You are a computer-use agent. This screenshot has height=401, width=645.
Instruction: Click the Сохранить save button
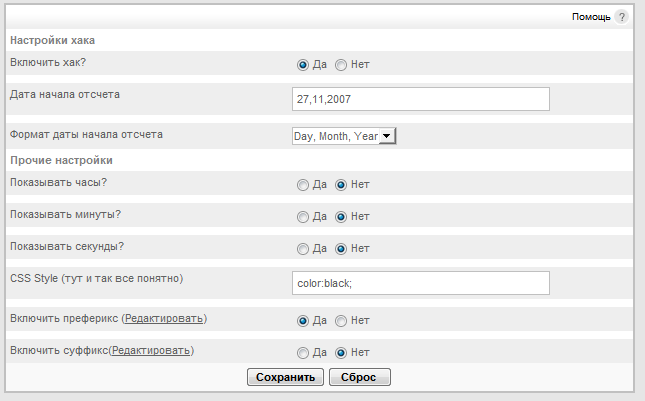tap(285, 377)
